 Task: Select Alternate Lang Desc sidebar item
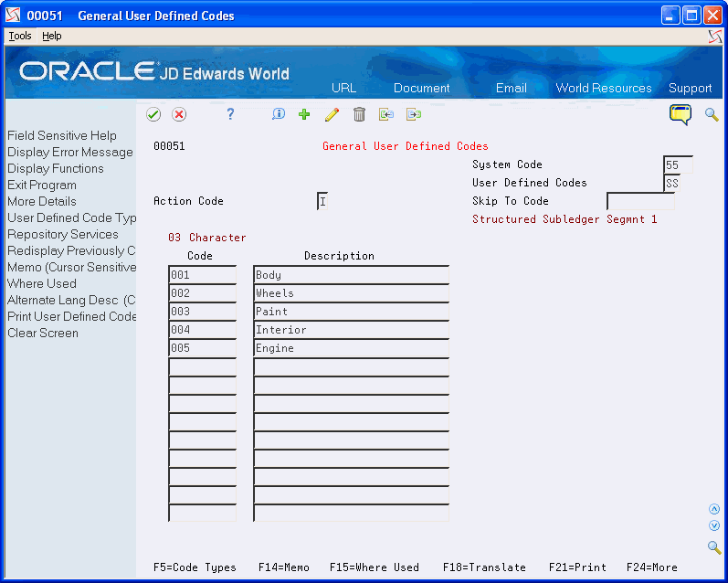[x=71, y=300]
